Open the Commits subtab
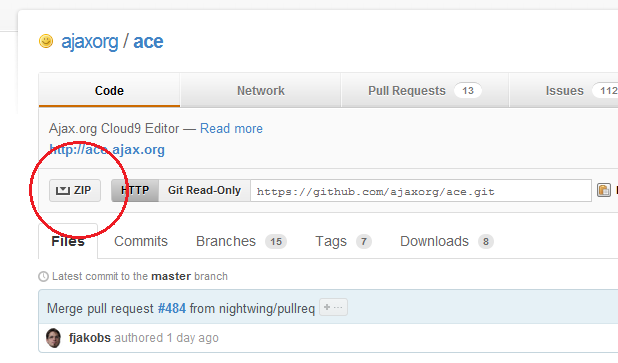The image size is (618, 363). pos(141,241)
